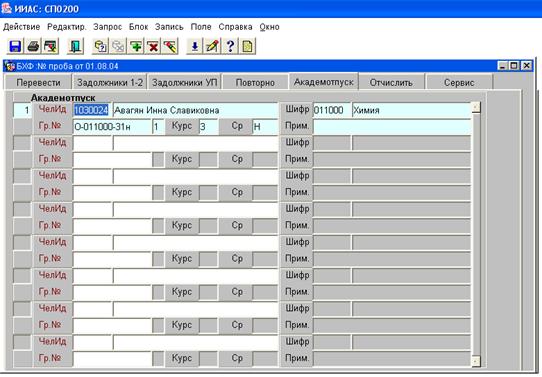Image resolution: width=542 pixels, height=377 pixels.
Task: Switch to the Отчислить tab
Action: [x=391, y=83]
